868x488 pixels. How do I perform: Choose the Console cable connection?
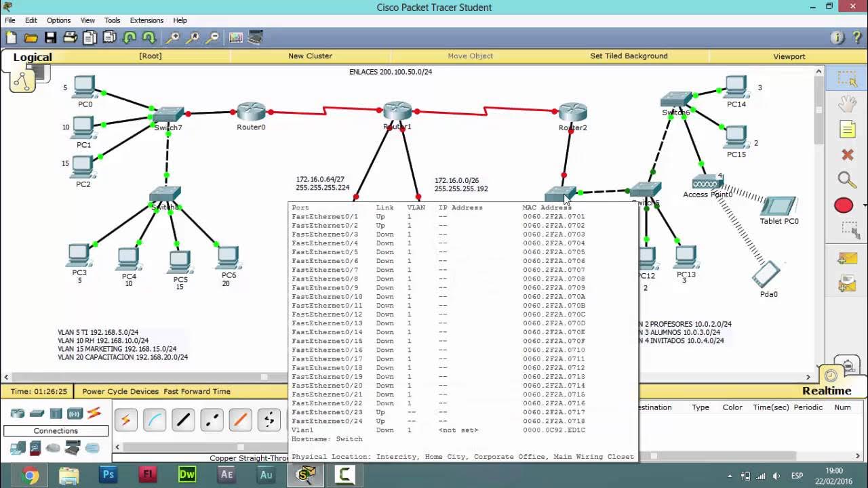click(155, 420)
